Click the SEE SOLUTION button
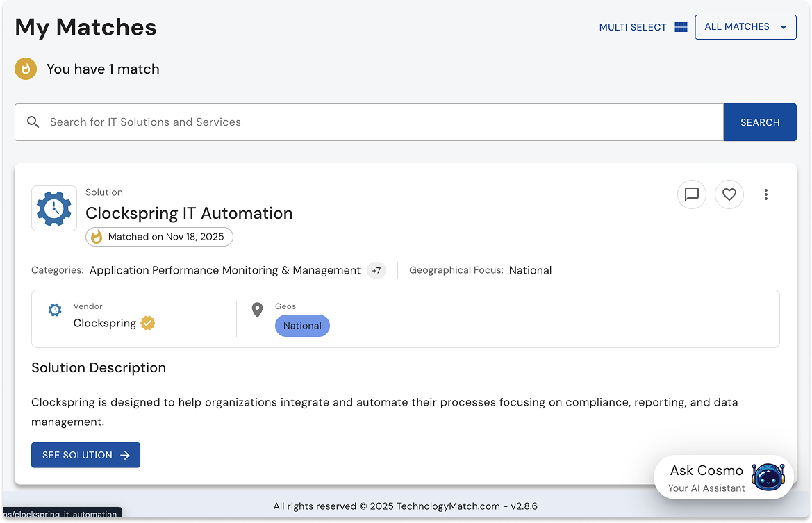This screenshot has height=523, width=812. pyautogui.click(x=85, y=455)
